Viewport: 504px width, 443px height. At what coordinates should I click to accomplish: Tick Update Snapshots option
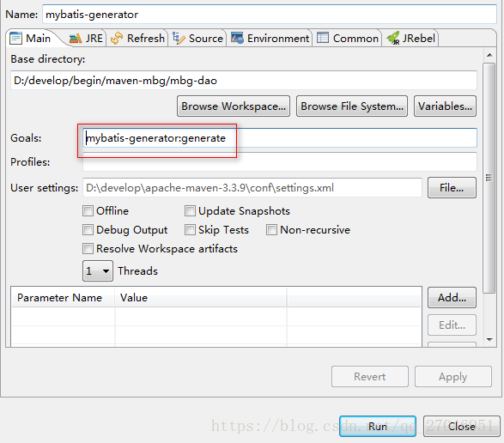tap(190, 211)
